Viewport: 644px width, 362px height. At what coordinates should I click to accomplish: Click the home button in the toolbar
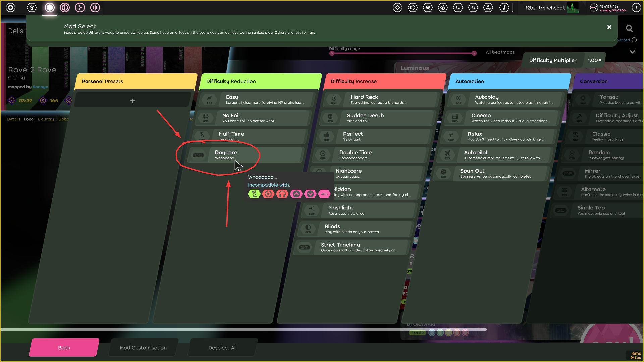point(32,7)
